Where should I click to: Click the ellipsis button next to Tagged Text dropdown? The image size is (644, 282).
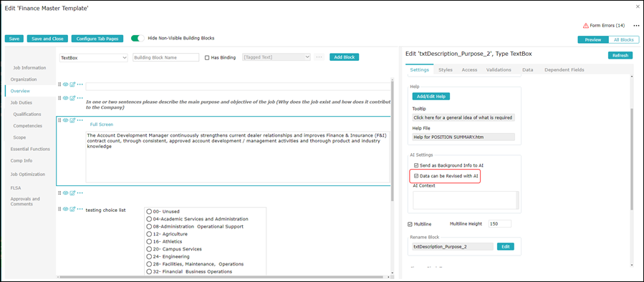319,57
